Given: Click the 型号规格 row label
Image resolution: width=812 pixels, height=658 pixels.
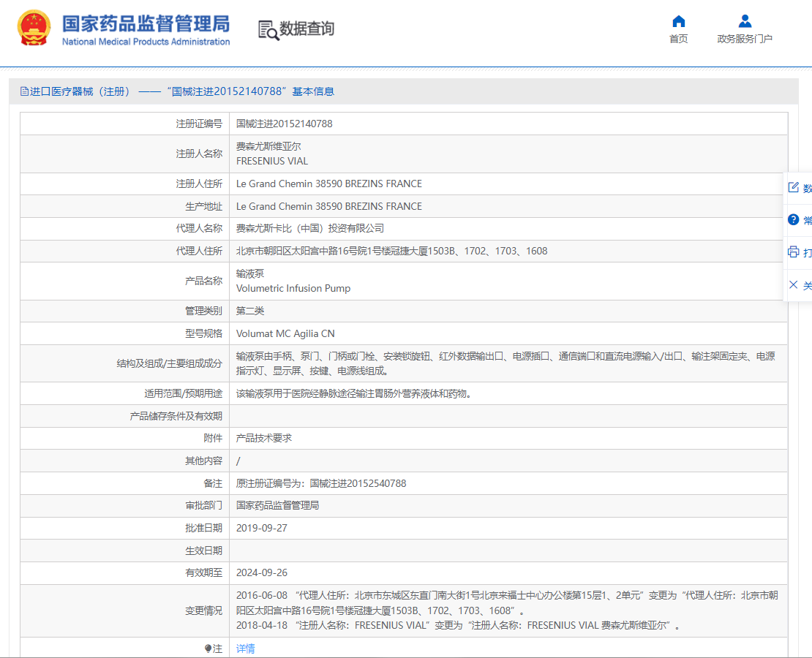Looking at the screenshot, I should coord(203,334).
